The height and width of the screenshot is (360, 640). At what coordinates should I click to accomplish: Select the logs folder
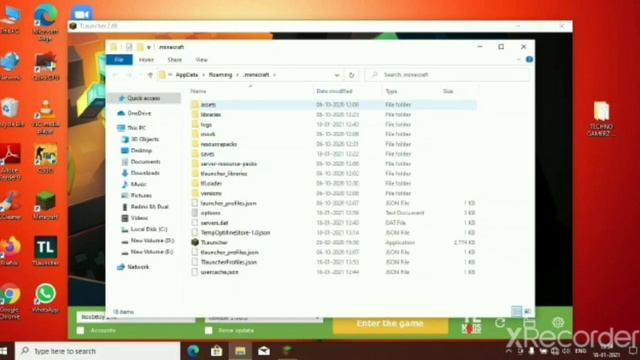coord(206,124)
